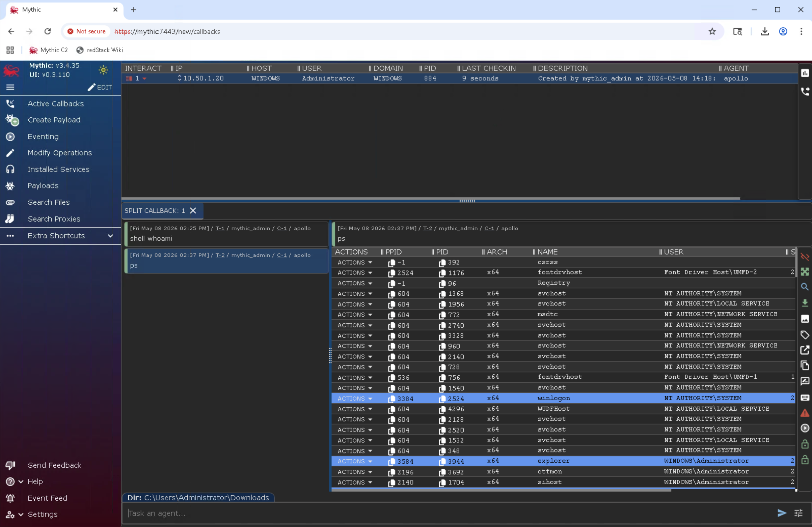
Task: Click the process table horizontal scrollbar
Action: [x=501, y=490]
